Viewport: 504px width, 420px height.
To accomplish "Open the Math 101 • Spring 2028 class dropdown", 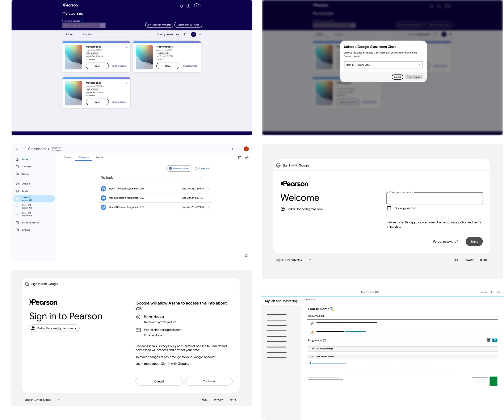I will pyautogui.click(x=383, y=65).
